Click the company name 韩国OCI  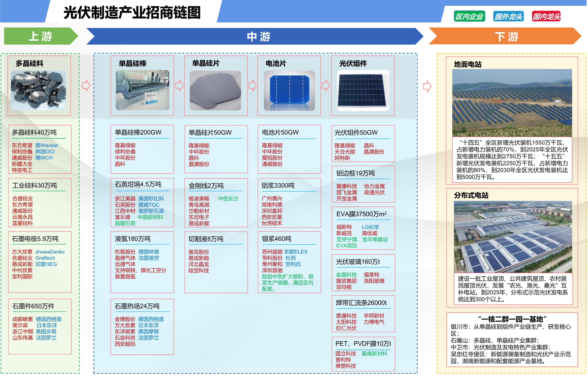coord(45,151)
